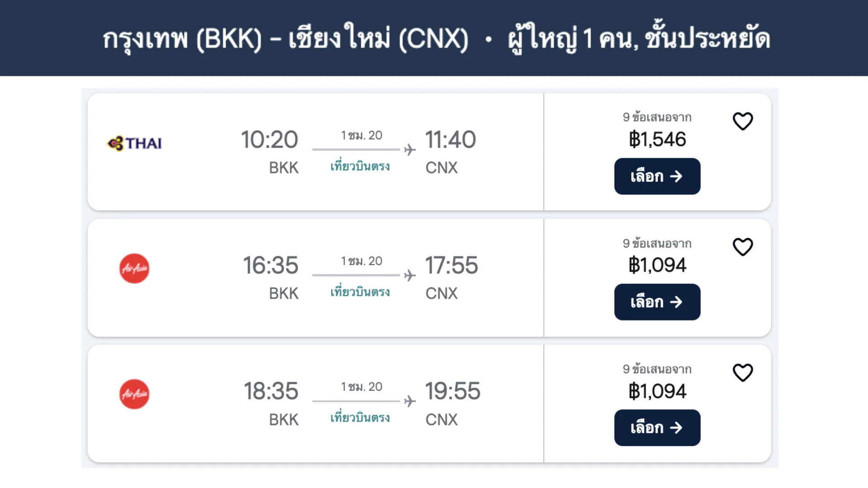Click the 10:20 departure time
The image size is (868, 488).
point(269,139)
